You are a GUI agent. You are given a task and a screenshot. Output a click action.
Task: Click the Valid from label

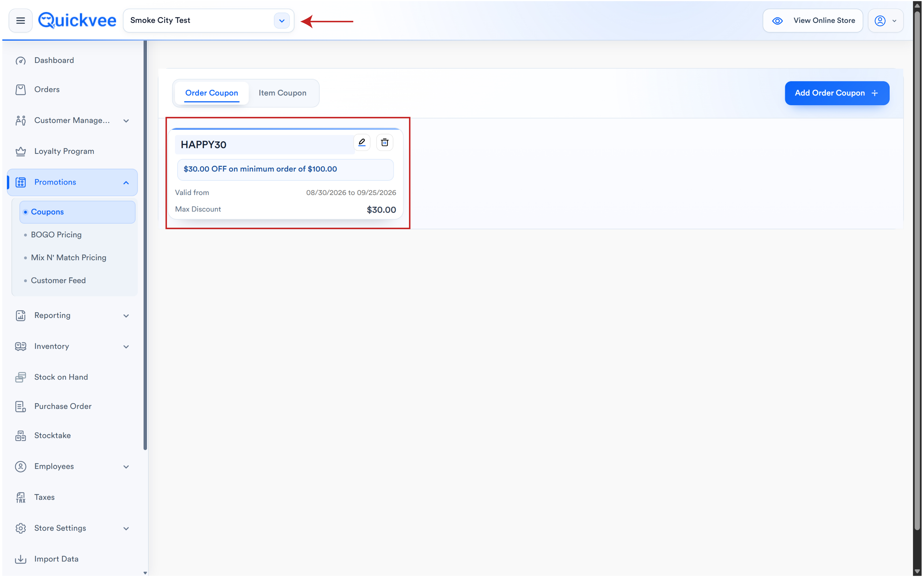[192, 193]
